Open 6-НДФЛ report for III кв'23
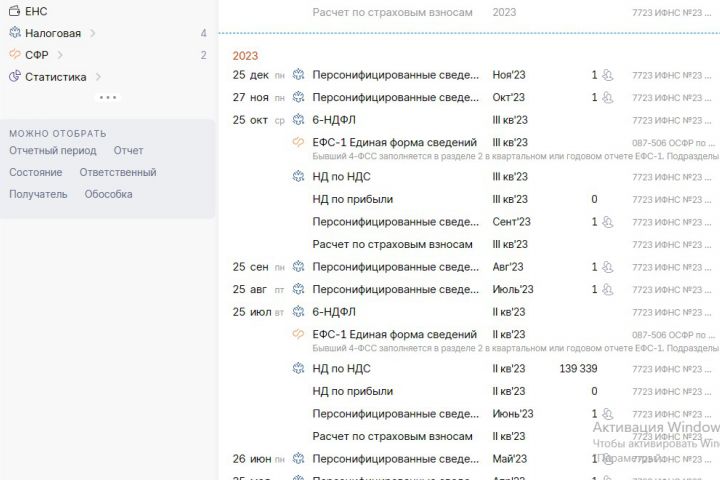This screenshot has height=480, width=720. [x=334, y=120]
